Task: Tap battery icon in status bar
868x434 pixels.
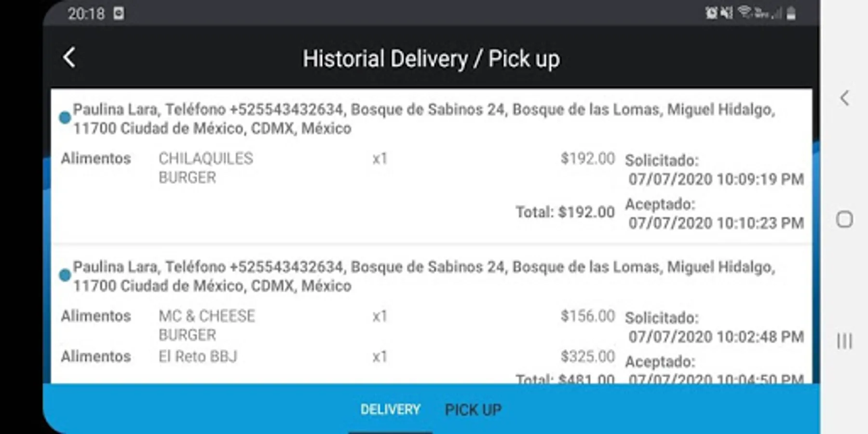Action: point(791,13)
